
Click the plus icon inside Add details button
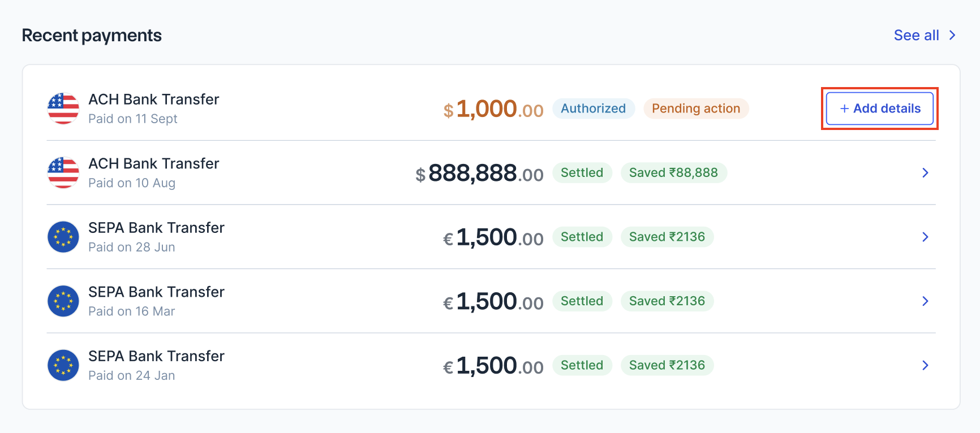pyautogui.click(x=844, y=108)
